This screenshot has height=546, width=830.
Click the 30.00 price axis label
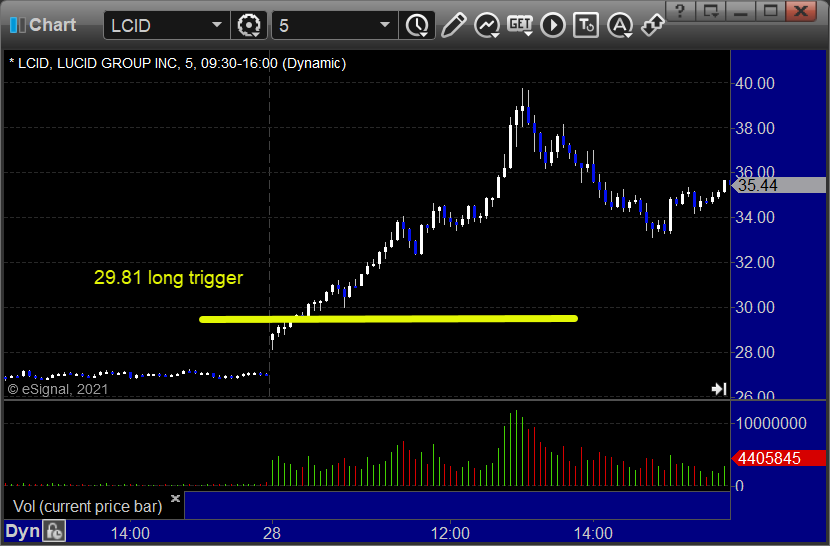(755, 307)
